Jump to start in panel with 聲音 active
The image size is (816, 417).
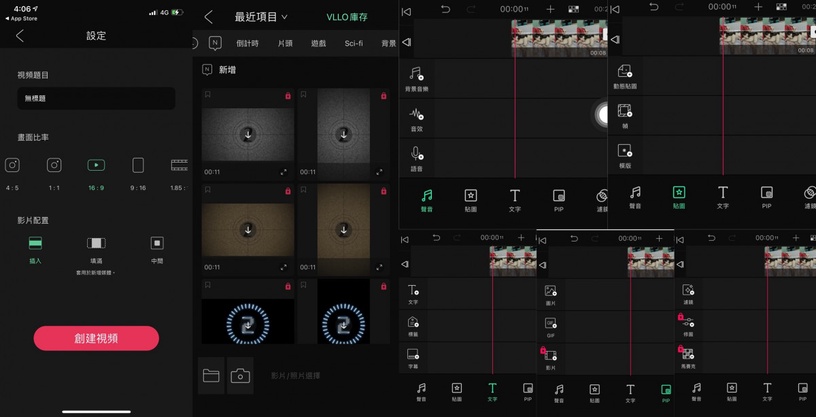(x=406, y=11)
